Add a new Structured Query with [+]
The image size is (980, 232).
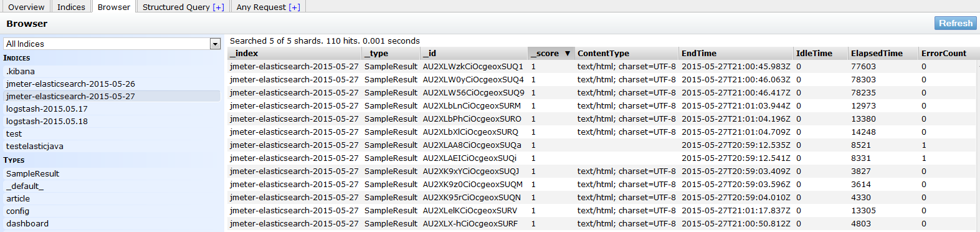pyautogui.click(x=218, y=7)
